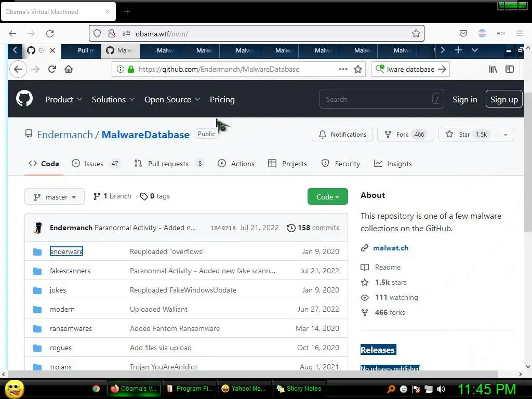Viewport: 532px width, 399px height.
Task: Open the VM browser library icon
Action: tap(493, 69)
